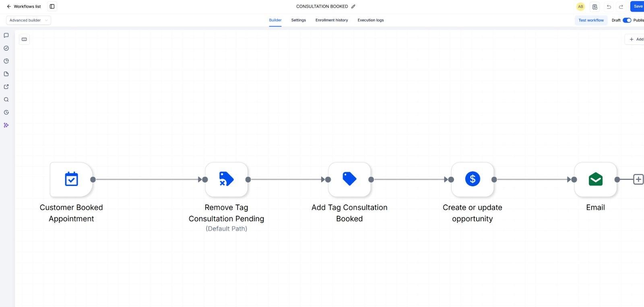This screenshot has width=644, height=307.
Task: Click the Test workflow button
Action: (591, 20)
